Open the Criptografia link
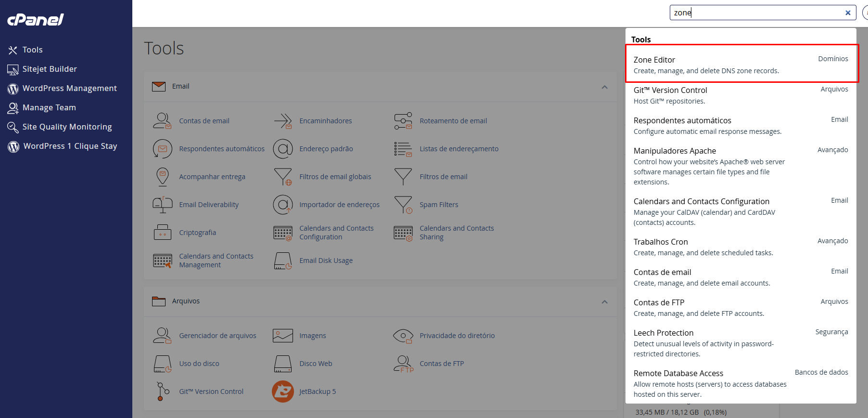This screenshot has height=418, width=868. point(197,233)
